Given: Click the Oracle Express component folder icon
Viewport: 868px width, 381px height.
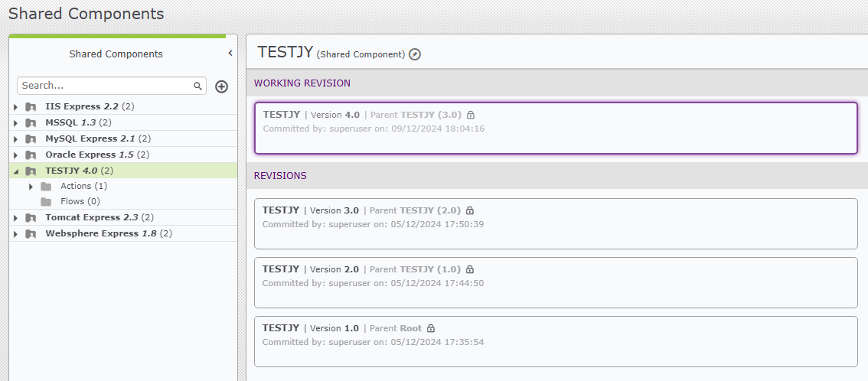Looking at the screenshot, I should click(x=31, y=155).
